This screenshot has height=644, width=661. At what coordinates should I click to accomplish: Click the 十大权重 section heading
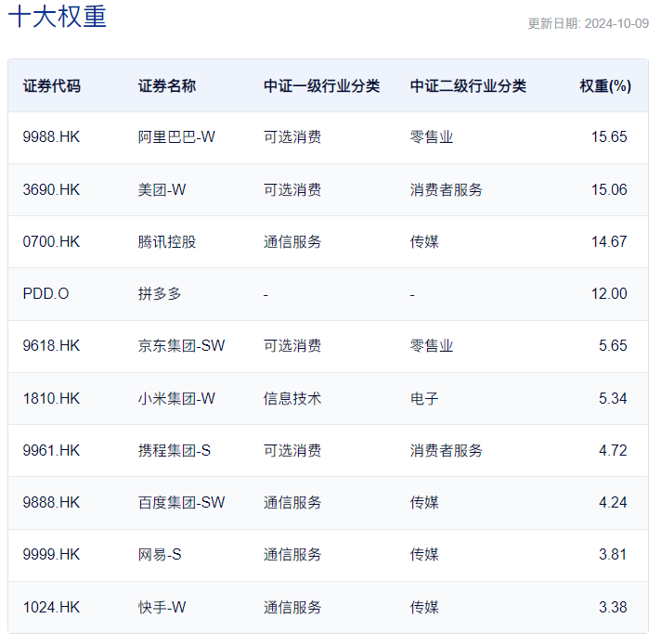click(x=58, y=17)
